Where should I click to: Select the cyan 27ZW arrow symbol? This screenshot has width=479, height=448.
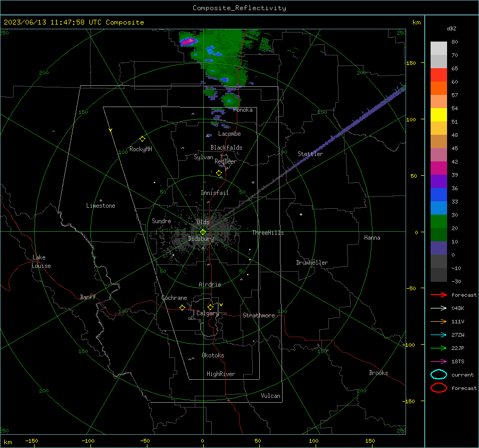pos(439,335)
